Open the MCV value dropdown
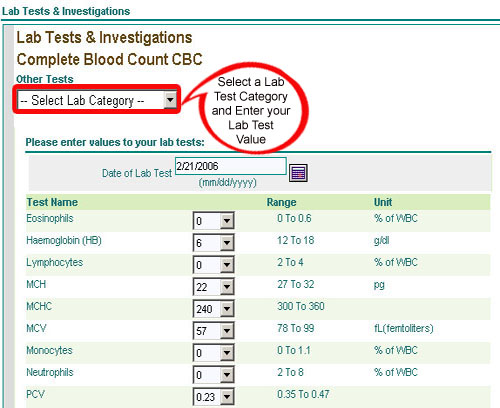 click(213, 331)
